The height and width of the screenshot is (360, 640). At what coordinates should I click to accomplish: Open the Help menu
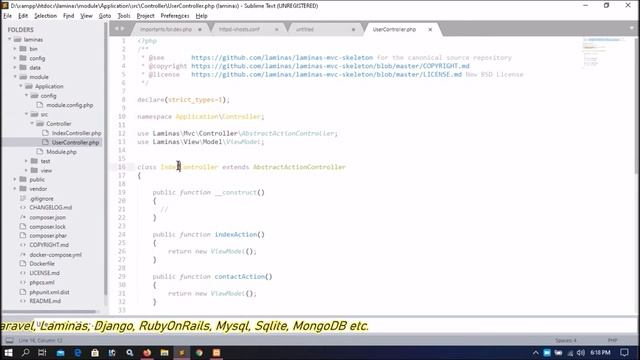[201, 16]
